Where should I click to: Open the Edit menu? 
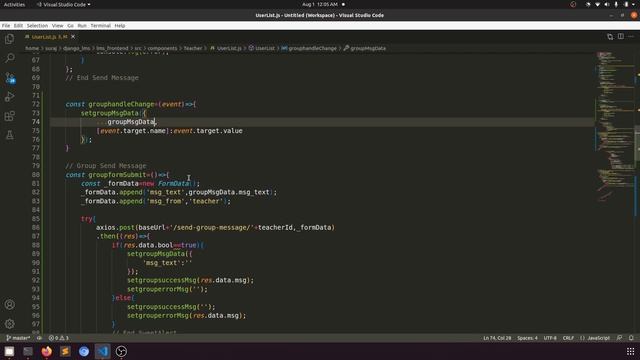tap(18, 25)
